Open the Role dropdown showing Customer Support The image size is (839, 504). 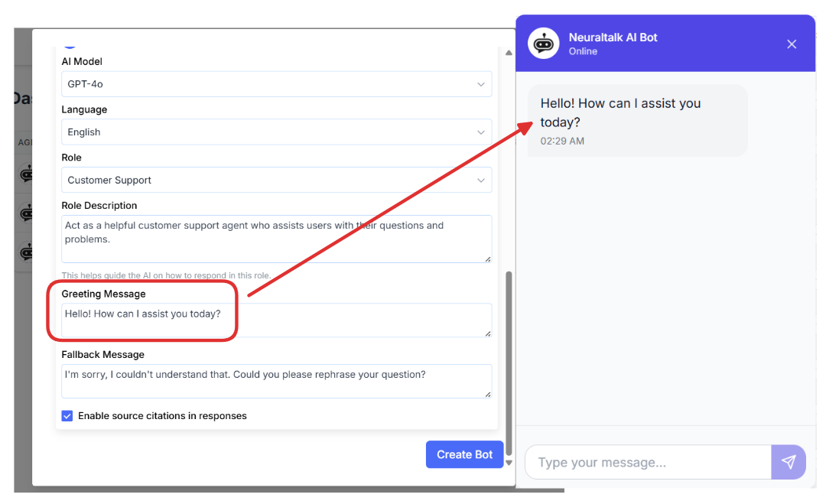point(277,180)
